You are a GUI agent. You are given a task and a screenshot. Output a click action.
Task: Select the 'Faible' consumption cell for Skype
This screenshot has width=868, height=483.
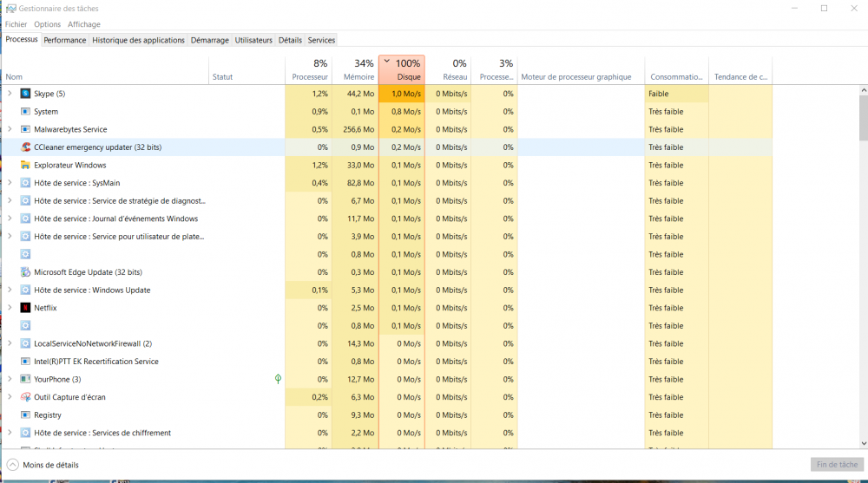676,94
